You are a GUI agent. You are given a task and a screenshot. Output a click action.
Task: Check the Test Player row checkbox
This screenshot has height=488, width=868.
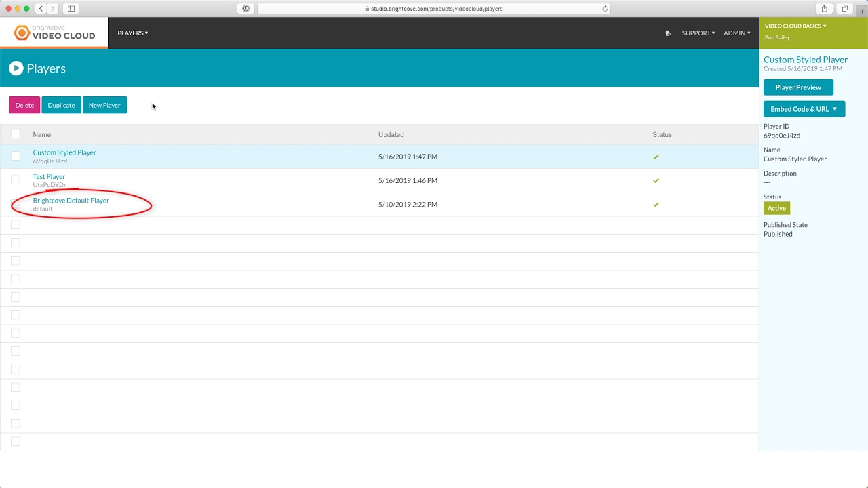(x=16, y=180)
